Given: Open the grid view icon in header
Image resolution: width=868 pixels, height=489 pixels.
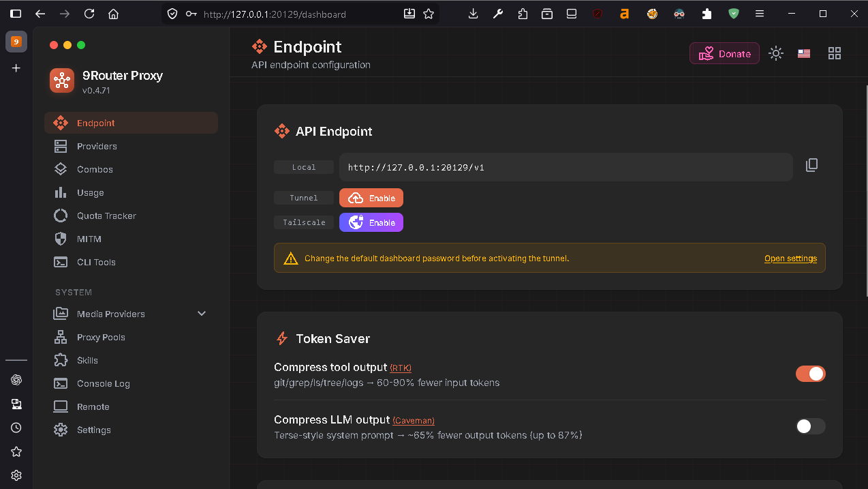Looking at the screenshot, I should tap(835, 53).
